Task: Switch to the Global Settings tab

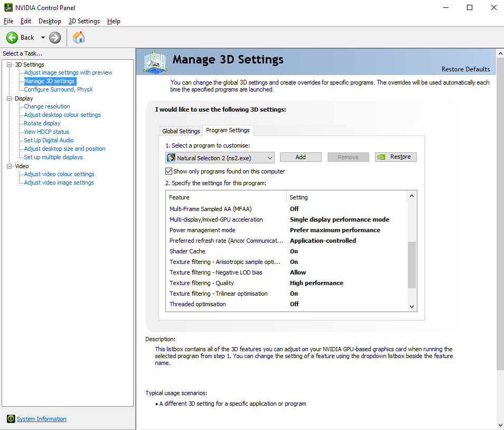Action: (x=181, y=131)
